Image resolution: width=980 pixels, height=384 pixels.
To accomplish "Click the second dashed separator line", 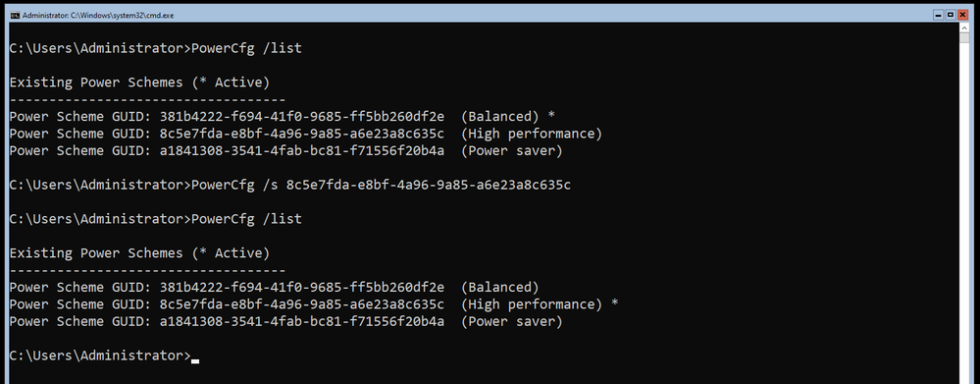I will coord(147,271).
